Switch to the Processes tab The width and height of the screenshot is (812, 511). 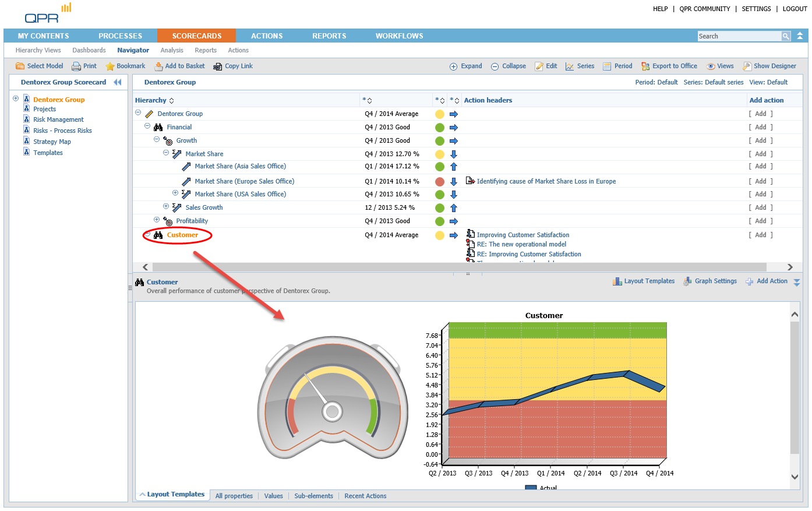[120, 36]
